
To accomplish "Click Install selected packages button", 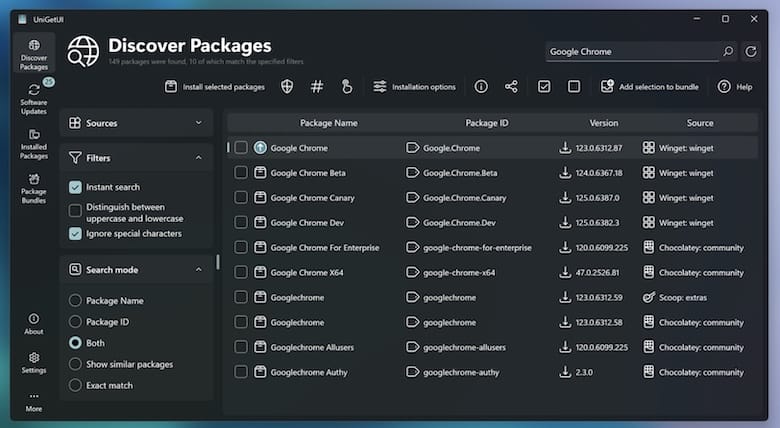I will 215,87.
